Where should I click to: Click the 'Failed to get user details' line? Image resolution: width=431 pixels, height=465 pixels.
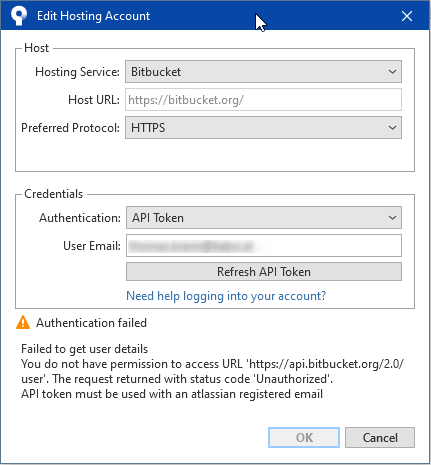click(84, 349)
